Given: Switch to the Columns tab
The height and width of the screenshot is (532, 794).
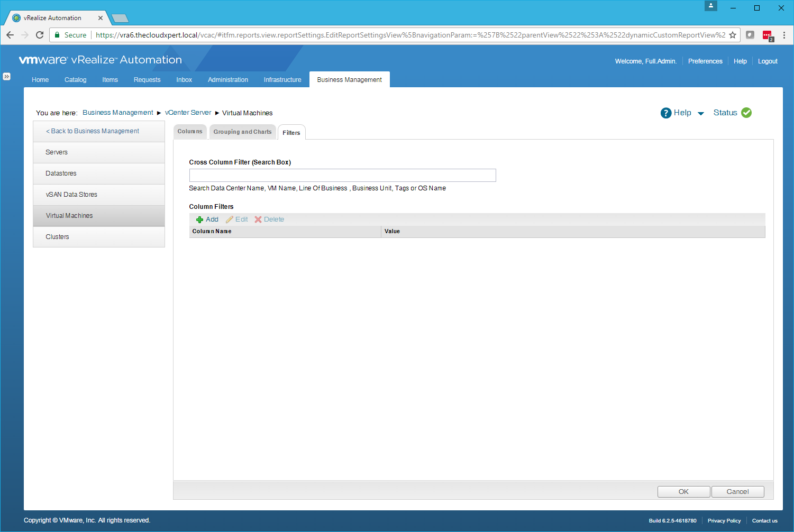Looking at the screenshot, I should [x=190, y=132].
